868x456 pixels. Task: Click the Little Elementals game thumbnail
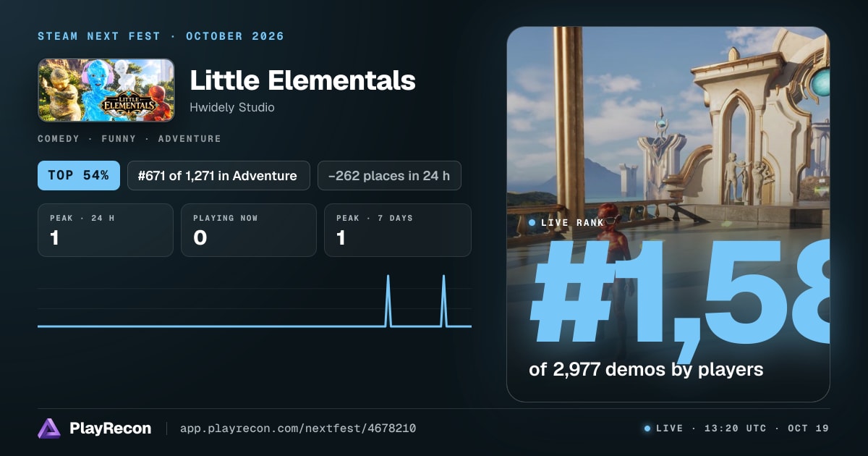click(x=106, y=90)
